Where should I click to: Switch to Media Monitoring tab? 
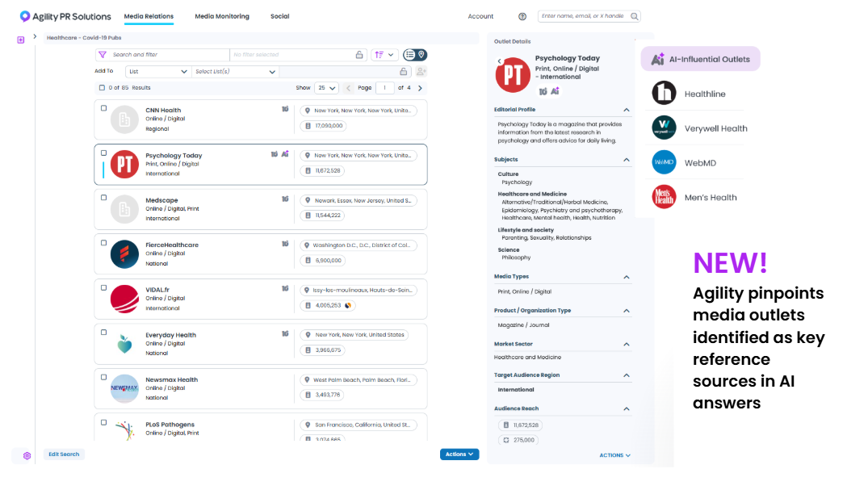point(222,17)
